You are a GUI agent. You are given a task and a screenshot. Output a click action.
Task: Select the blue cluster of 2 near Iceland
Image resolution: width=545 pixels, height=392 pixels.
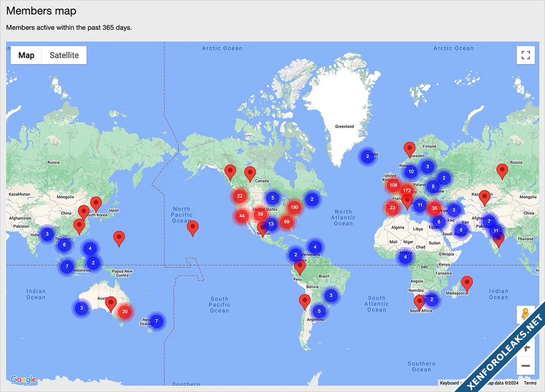[x=367, y=156]
